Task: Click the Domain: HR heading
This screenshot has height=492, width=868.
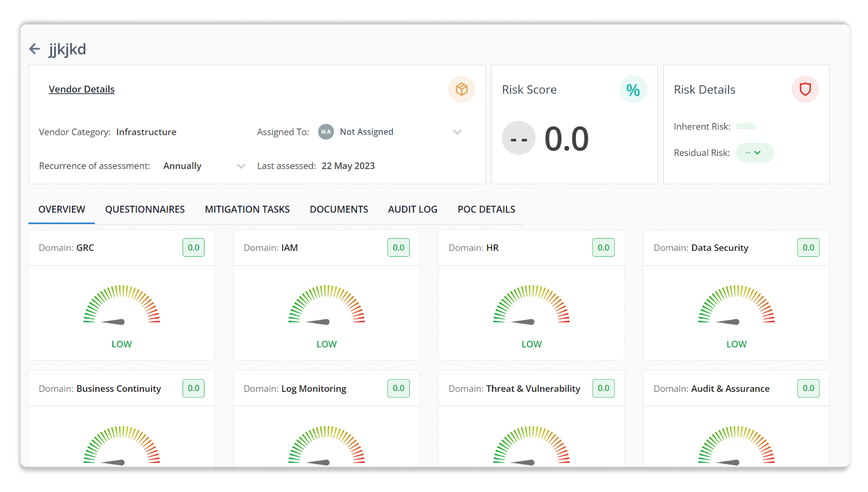Action: [473, 248]
